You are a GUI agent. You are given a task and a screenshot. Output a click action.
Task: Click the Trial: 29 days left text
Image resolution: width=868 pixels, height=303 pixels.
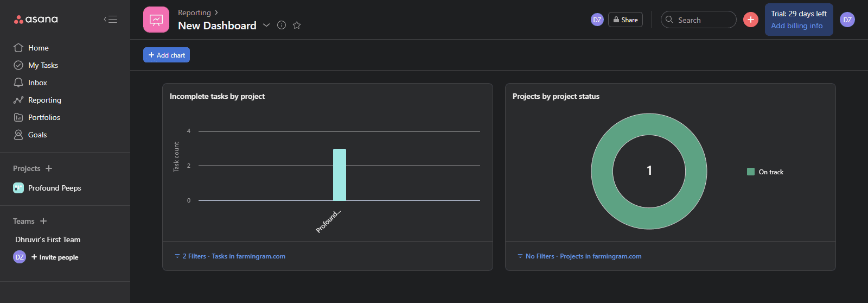point(799,14)
